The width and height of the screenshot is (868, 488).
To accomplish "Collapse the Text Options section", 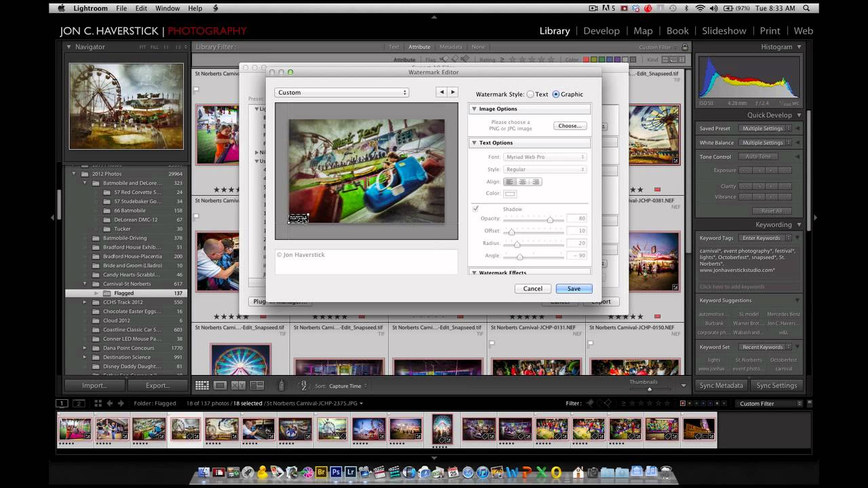I will pos(474,143).
